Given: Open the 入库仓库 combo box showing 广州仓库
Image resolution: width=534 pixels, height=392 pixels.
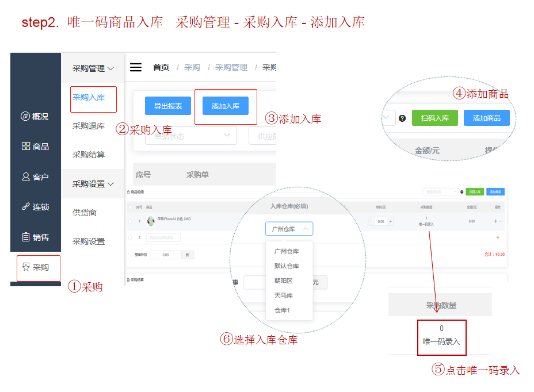Looking at the screenshot, I should [289, 229].
